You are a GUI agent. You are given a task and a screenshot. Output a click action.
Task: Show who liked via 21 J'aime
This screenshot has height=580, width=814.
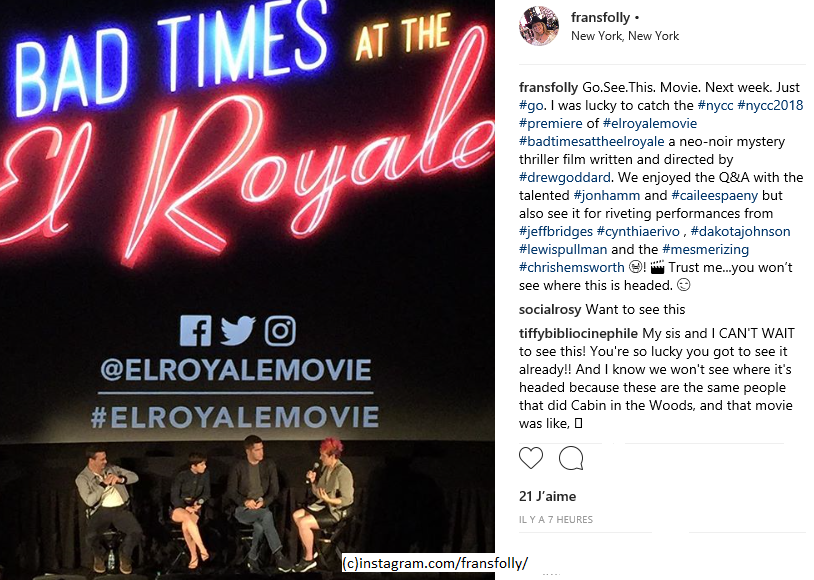(547, 496)
